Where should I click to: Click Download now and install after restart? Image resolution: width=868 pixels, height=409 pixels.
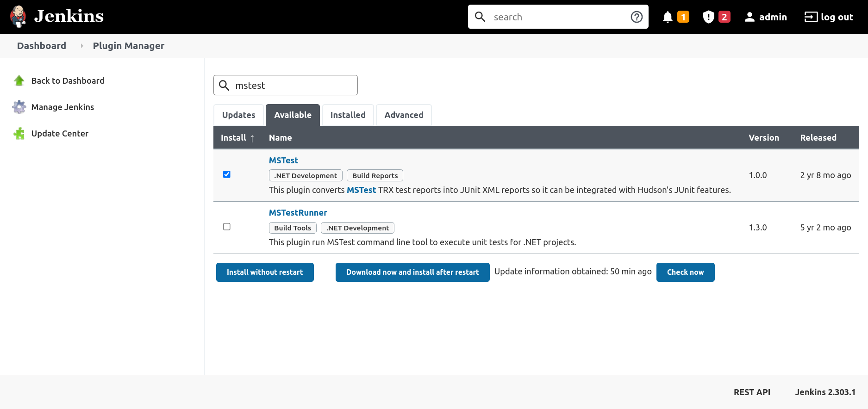pyautogui.click(x=412, y=273)
